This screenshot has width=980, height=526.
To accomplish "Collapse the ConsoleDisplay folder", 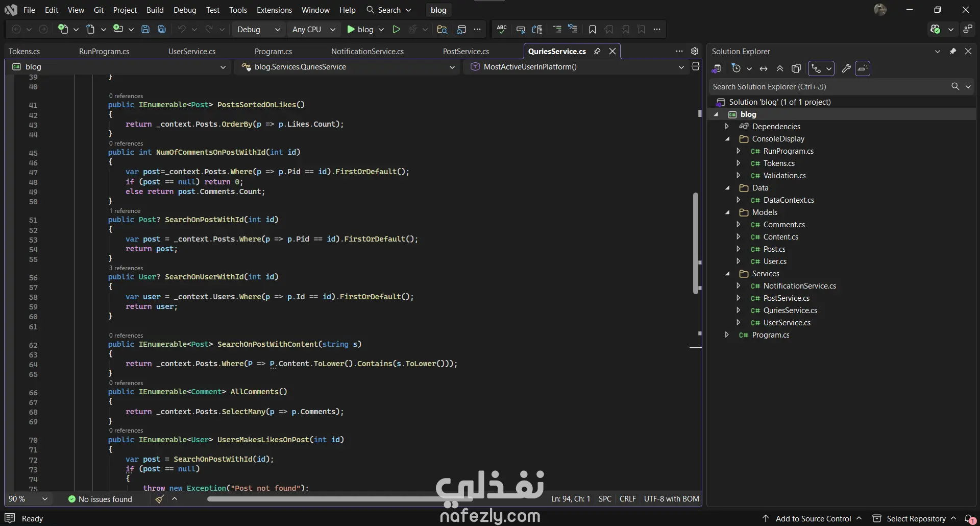I will pos(728,139).
